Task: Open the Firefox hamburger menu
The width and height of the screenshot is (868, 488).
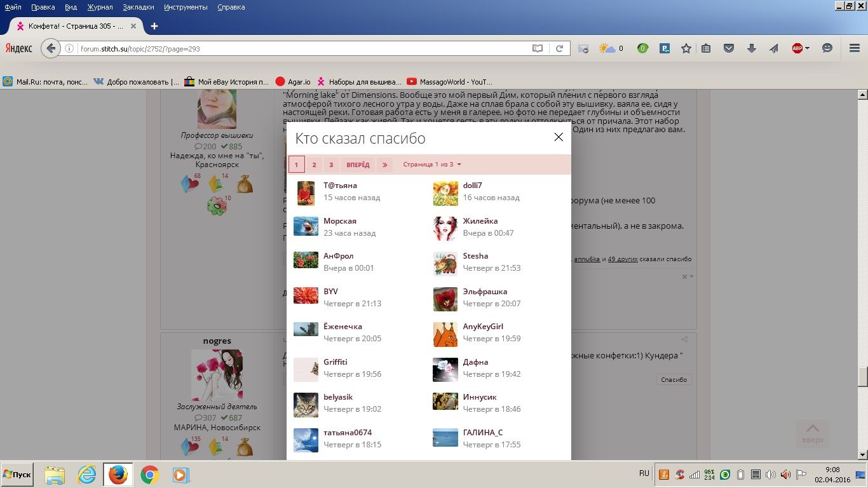Action: point(854,48)
